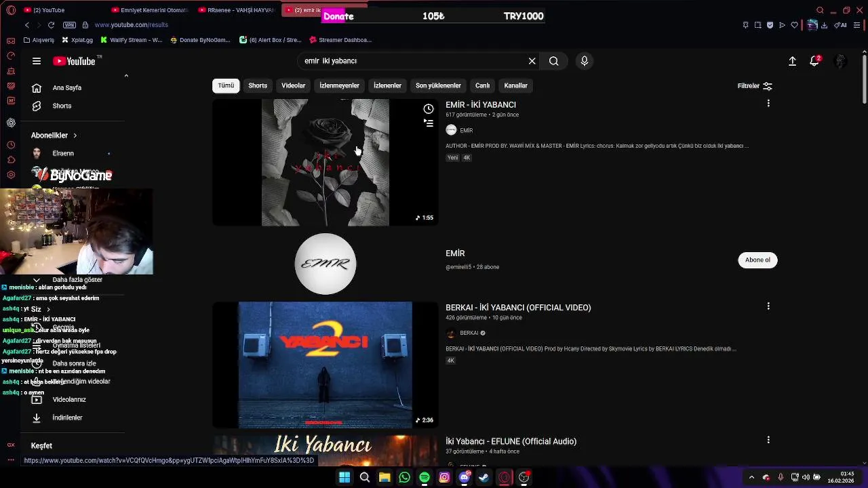868x488 pixels.
Task: Expand Daha fazla göster subscriptions
Action: [77, 279]
